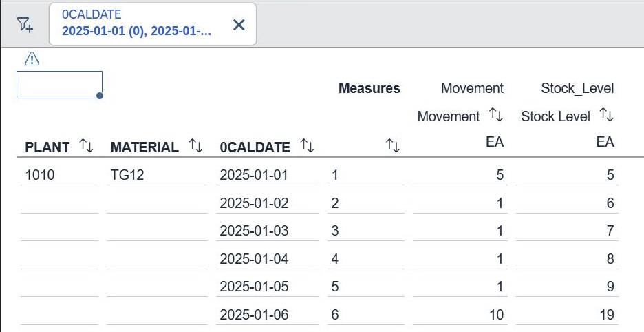Click the add filter funnel icon
This screenshot has height=332, width=644.
tap(25, 25)
